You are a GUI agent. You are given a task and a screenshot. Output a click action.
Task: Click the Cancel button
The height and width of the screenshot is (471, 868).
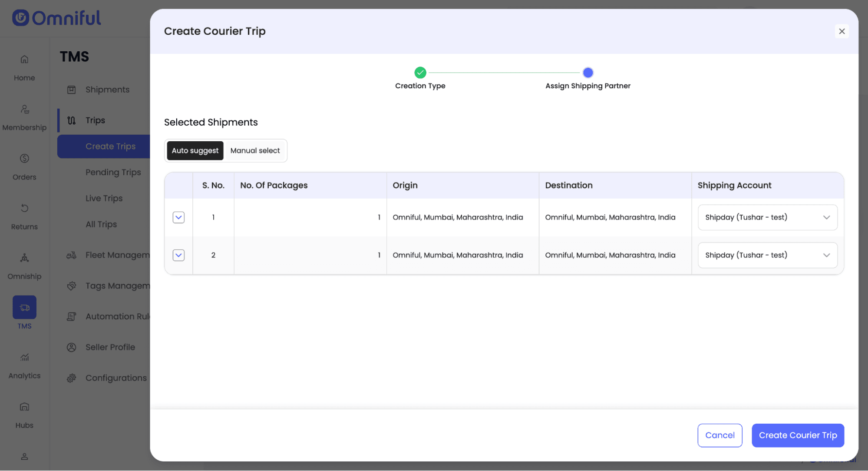(x=719, y=435)
